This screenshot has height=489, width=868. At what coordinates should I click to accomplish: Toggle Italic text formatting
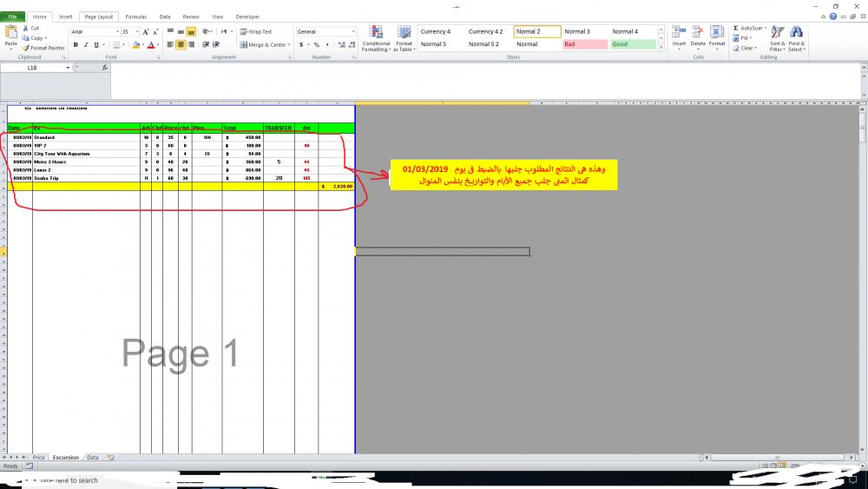87,44
